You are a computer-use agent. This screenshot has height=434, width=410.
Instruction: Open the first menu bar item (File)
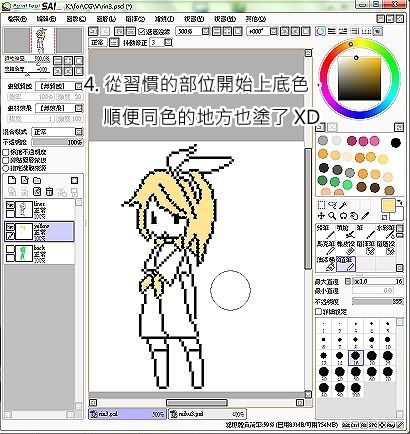pos(17,19)
